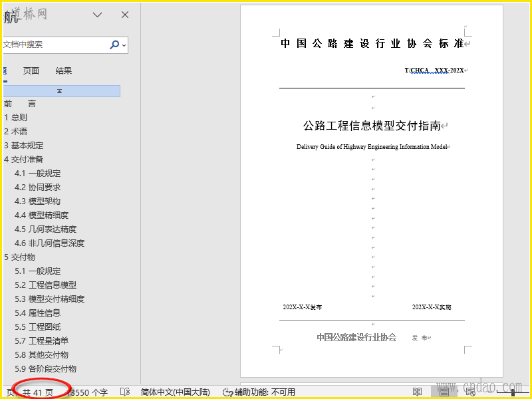The width and height of the screenshot is (532, 399).
Task: Go to heading 5.1 一般规定
Action: tap(38, 271)
